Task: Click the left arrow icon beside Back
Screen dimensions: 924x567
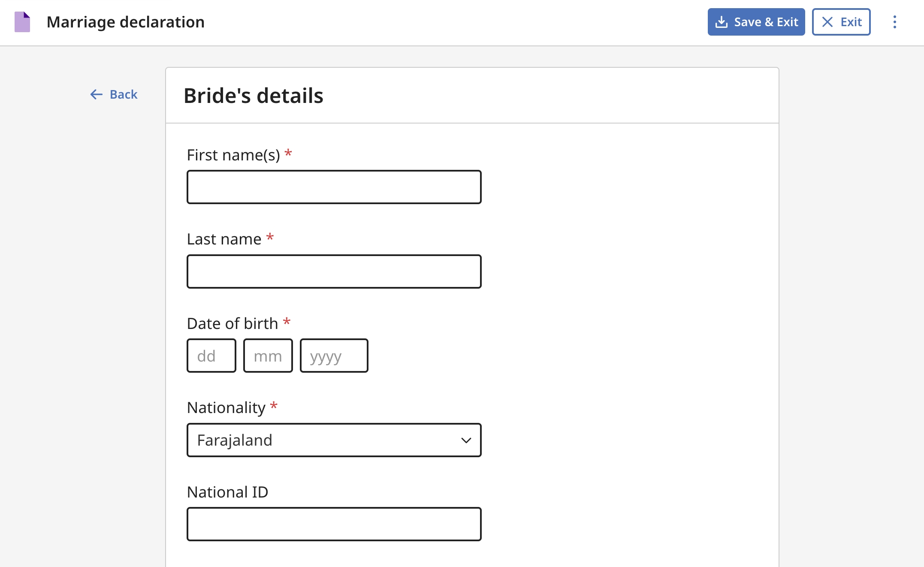Action: coord(96,94)
